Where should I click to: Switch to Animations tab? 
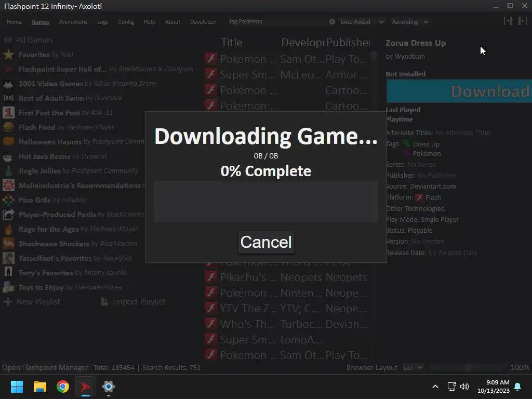tap(73, 22)
